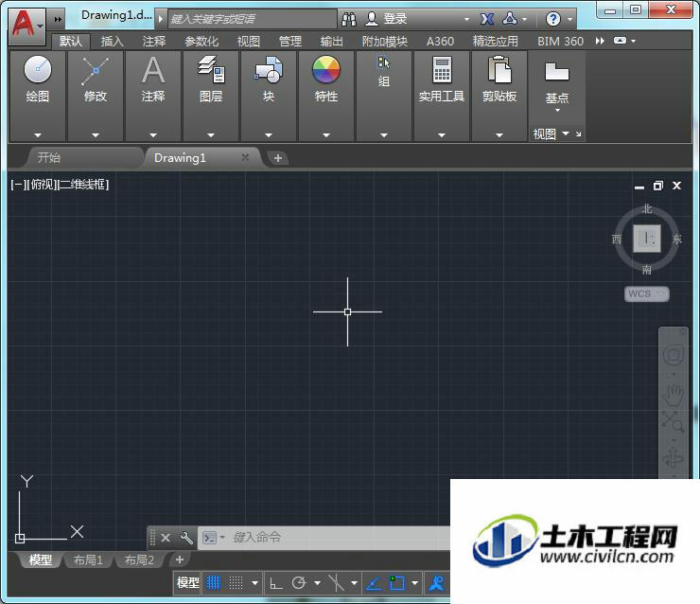Open the 特性 color wheel properties panel
This screenshot has width=700, height=604.
coord(326,69)
